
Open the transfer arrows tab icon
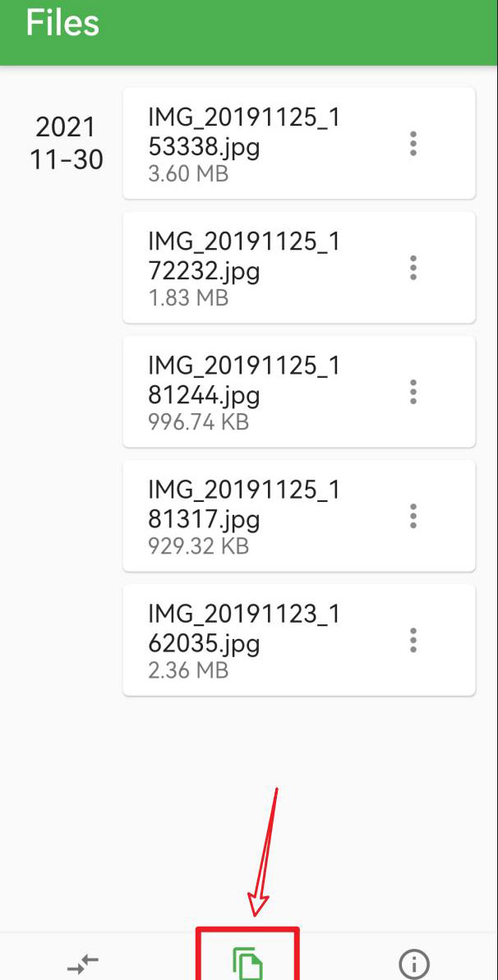click(x=83, y=963)
